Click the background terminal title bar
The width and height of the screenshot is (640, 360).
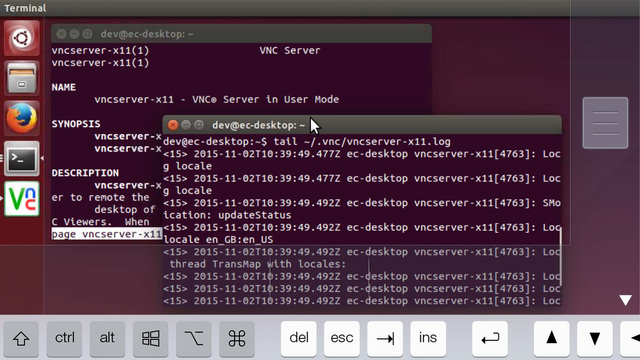point(241,34)
